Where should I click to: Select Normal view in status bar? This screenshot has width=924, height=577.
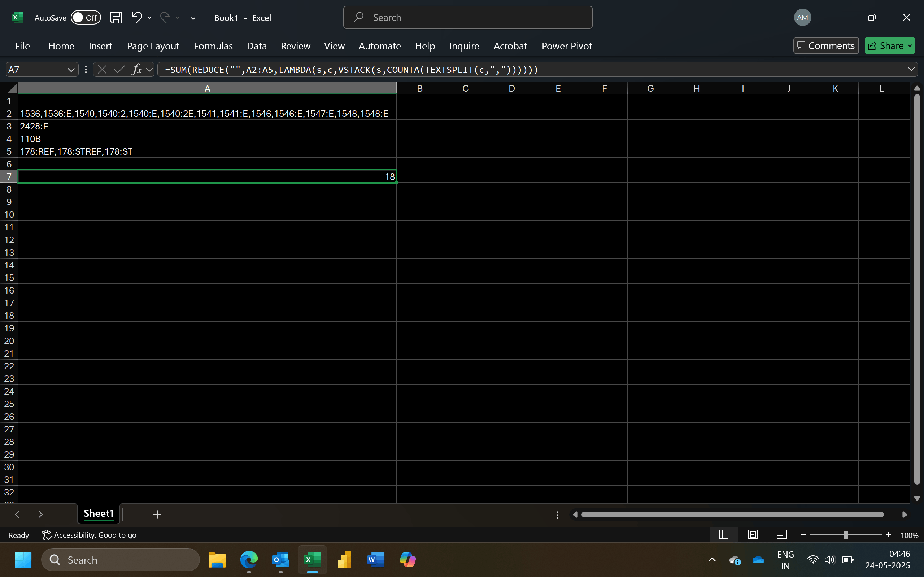click(x=723, y=535)
